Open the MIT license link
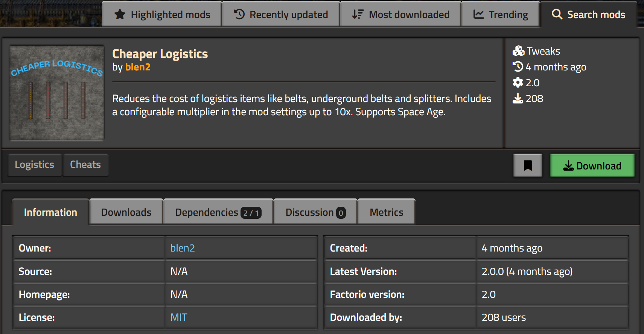This screenshot has width=644, height=334. point(178,317)
